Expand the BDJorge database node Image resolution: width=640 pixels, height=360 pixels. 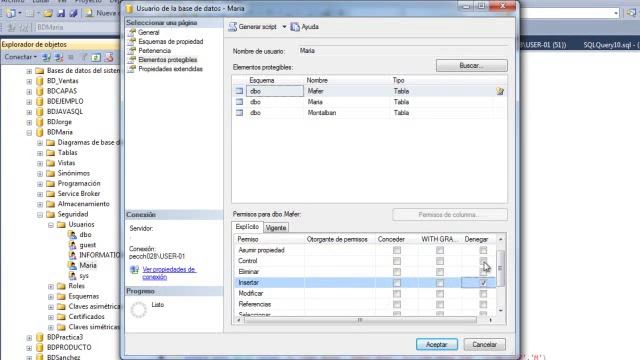pyautogui.click(x=29, y=122)
